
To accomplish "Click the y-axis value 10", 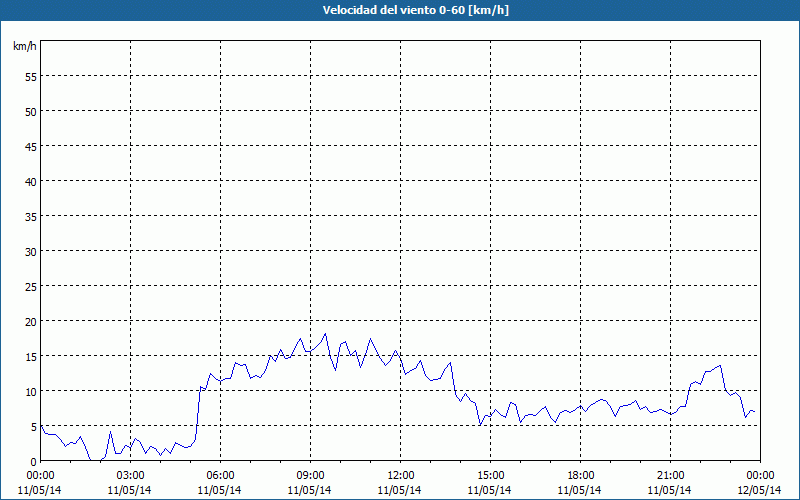I will [31, 391].
